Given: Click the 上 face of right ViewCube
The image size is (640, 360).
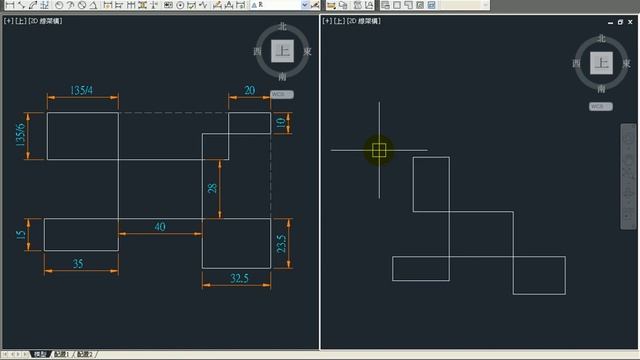Looking at the screenshot, I should point(601,63).
